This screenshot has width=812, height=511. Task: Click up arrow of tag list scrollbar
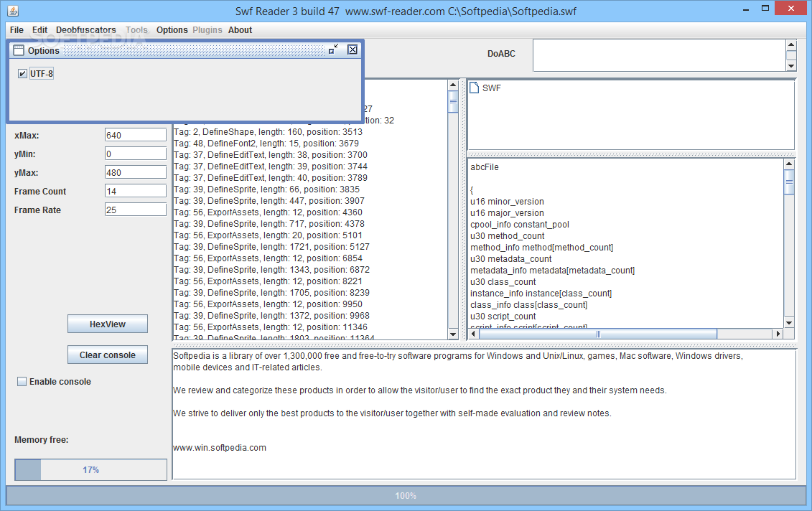[453, 85]
